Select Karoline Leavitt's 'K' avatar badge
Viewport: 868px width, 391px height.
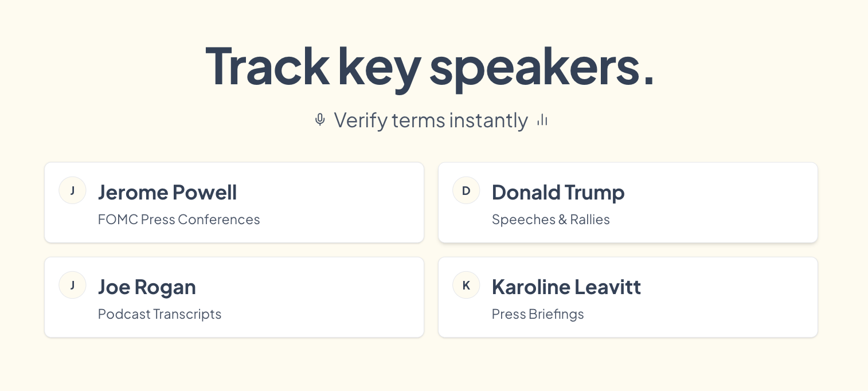(466, 285)
